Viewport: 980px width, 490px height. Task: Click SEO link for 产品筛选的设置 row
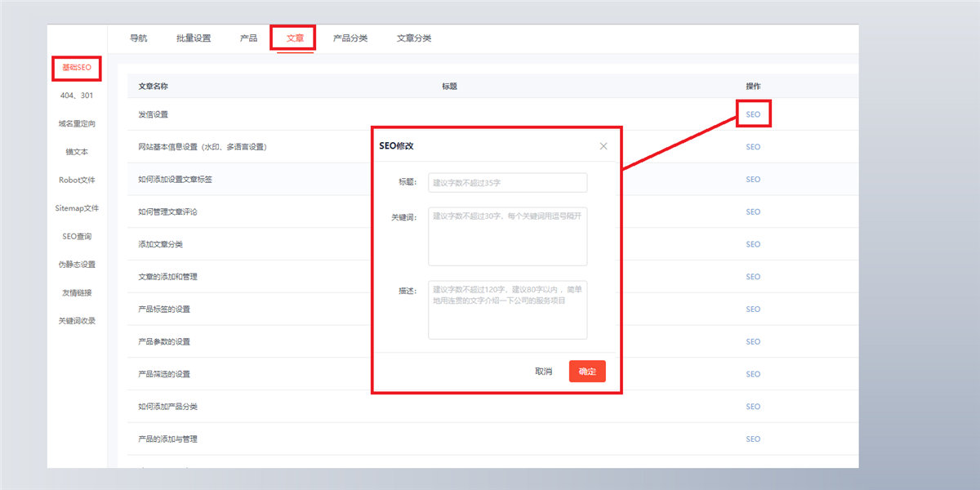point(753,374)
